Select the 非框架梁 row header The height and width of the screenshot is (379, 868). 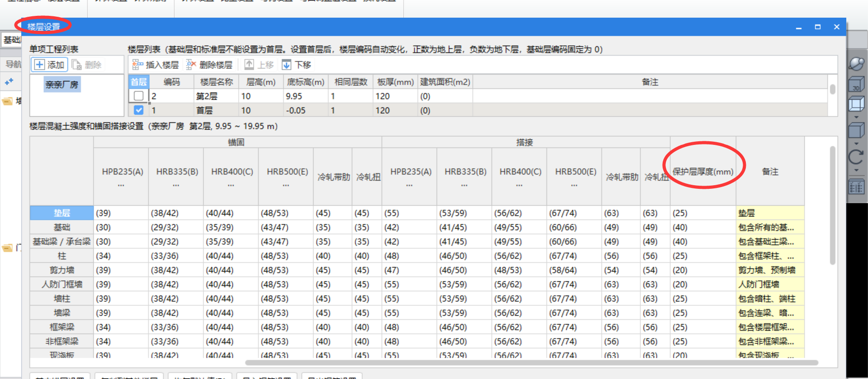point(62,341)
